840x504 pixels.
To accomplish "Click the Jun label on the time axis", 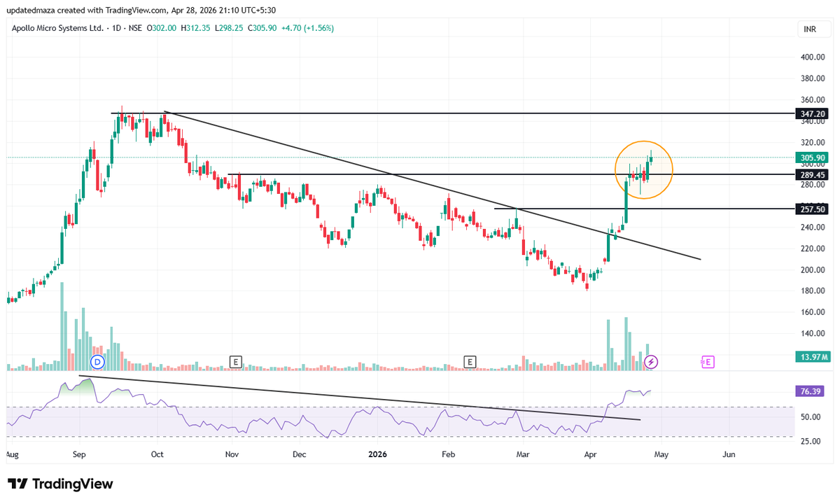I will [729, 454].
